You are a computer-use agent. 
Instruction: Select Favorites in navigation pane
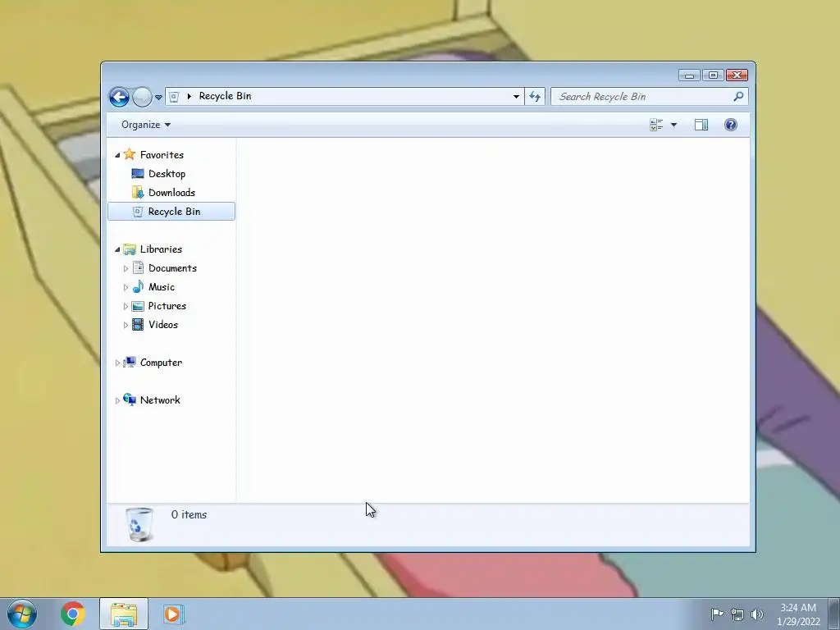pyautogui.click(x=162, y=155)
